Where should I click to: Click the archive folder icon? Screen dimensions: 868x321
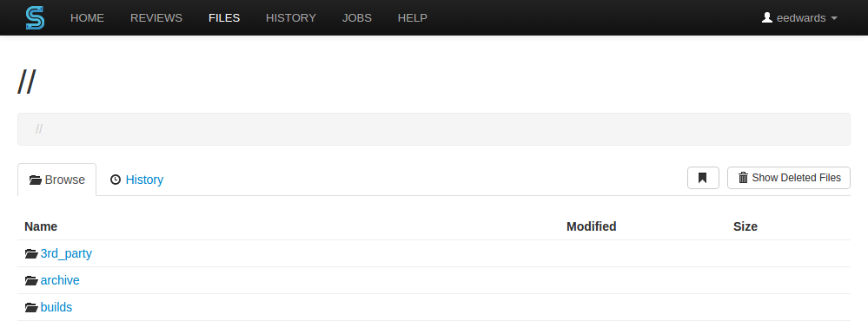pos(31,280)
